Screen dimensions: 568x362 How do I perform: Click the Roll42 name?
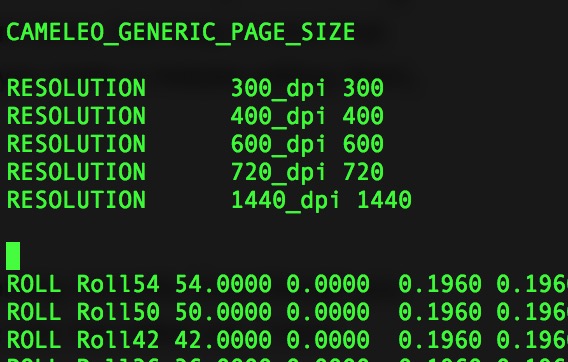(118, 340)
